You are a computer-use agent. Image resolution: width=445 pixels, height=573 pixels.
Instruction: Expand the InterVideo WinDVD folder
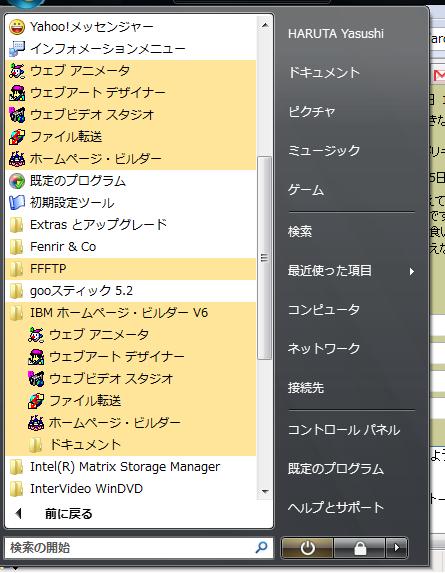(x=131, y=489)
